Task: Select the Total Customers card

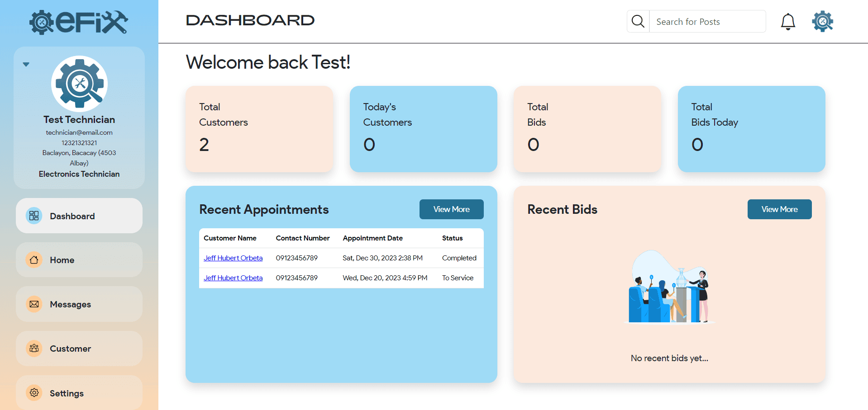Action: point(259,129)
